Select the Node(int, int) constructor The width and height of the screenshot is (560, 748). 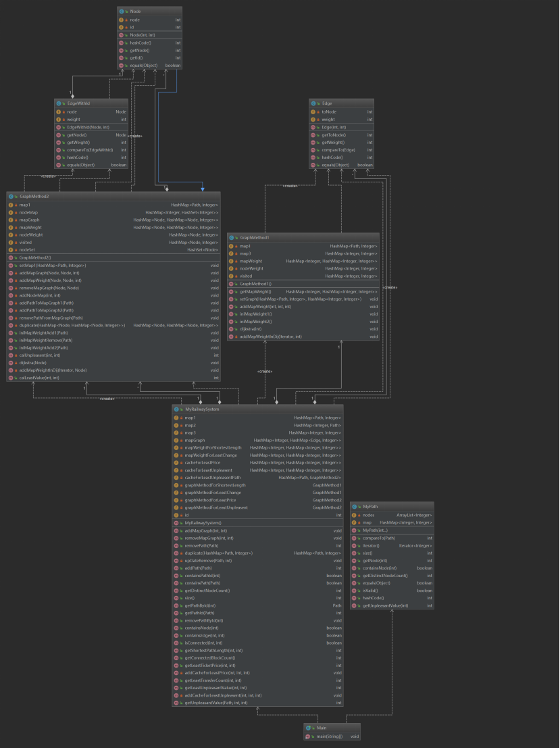[x=150, y=35]
